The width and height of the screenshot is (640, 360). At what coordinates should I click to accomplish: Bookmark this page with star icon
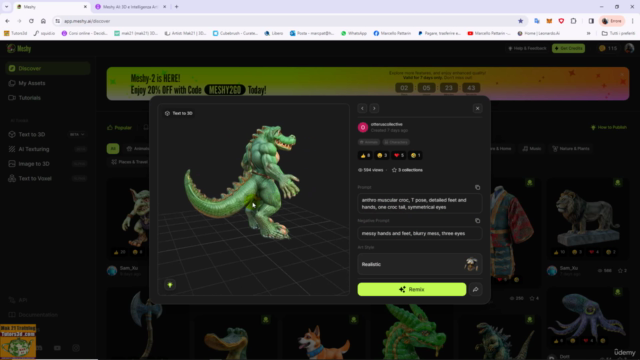click(x=520, y=21)
